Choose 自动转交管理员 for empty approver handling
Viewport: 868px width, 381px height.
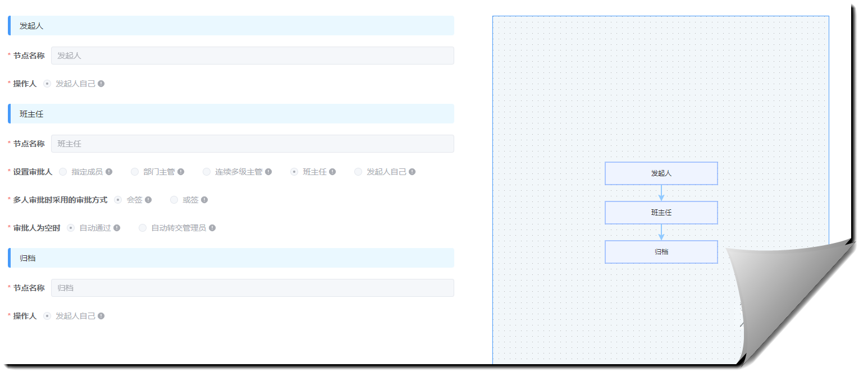[x=142, y=228]
